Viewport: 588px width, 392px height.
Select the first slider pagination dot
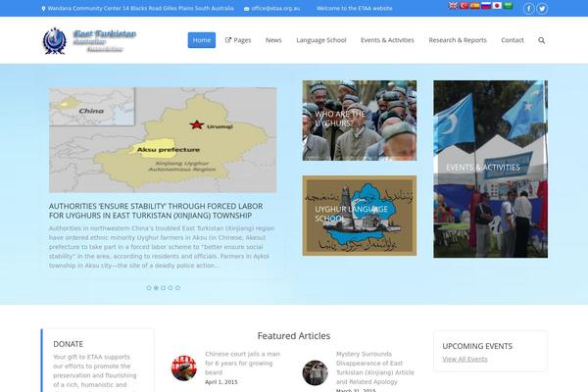pyautogui.click(x=149, y=288)
